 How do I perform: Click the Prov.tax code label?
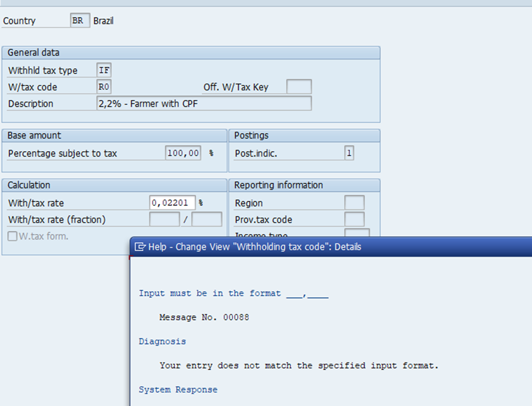[x=264, y=220]
